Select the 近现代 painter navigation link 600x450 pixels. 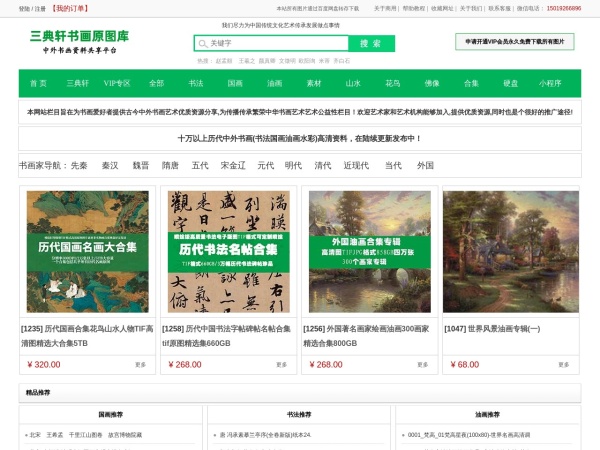[x=356, y=165]
